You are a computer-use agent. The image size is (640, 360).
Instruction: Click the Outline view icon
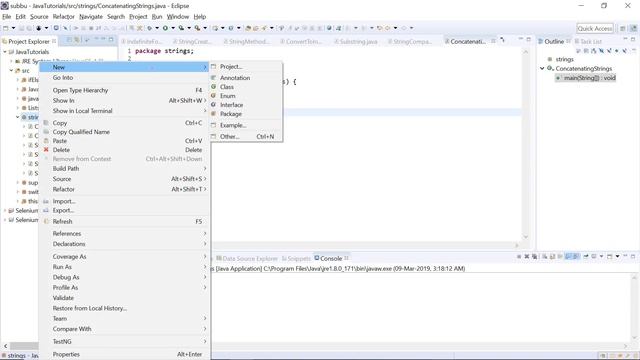[541, 41]
